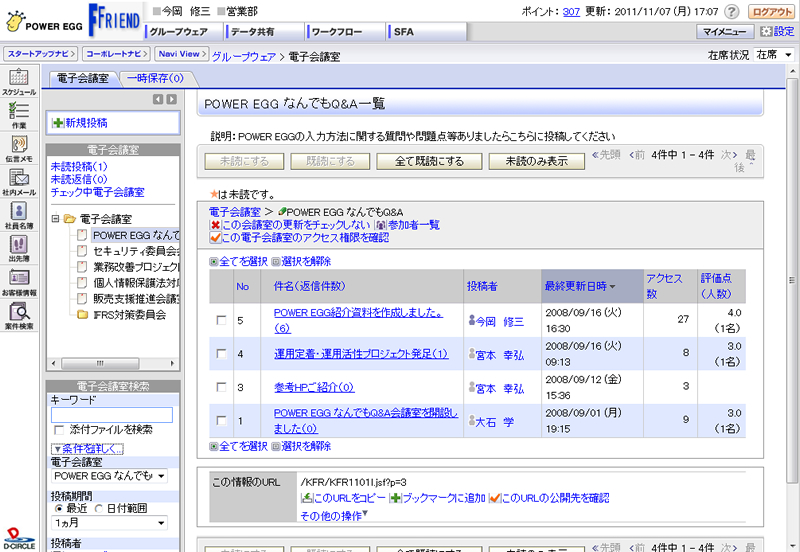Click the points value 307 link
Screen dimensions: 800x552
coord(571,12)
